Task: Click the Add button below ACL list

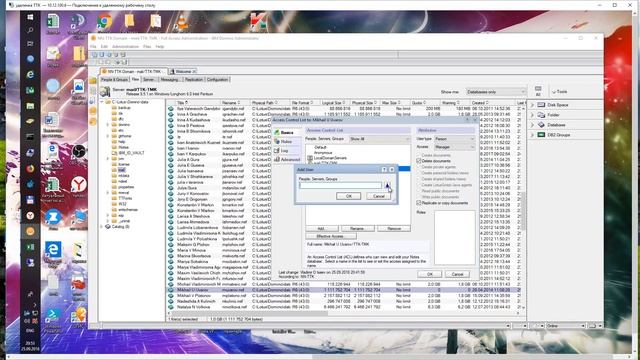Action: tap(322, 229)
